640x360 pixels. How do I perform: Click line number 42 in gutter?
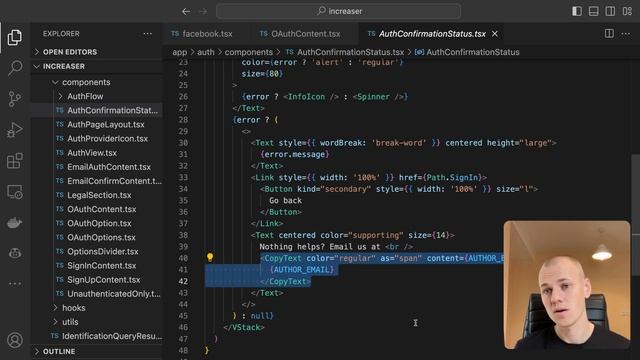(183, 281)
